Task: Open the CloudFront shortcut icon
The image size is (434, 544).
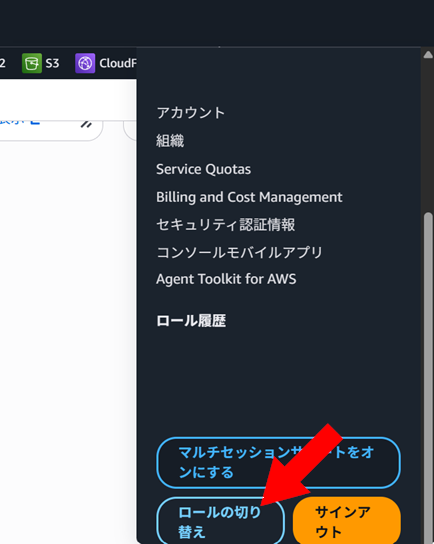Action: click(x=85, y=63)
